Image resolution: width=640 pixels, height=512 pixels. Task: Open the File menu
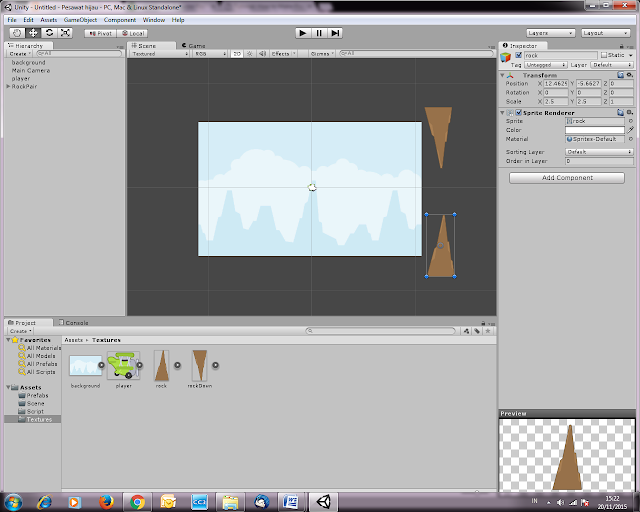[x=12, y=20]
